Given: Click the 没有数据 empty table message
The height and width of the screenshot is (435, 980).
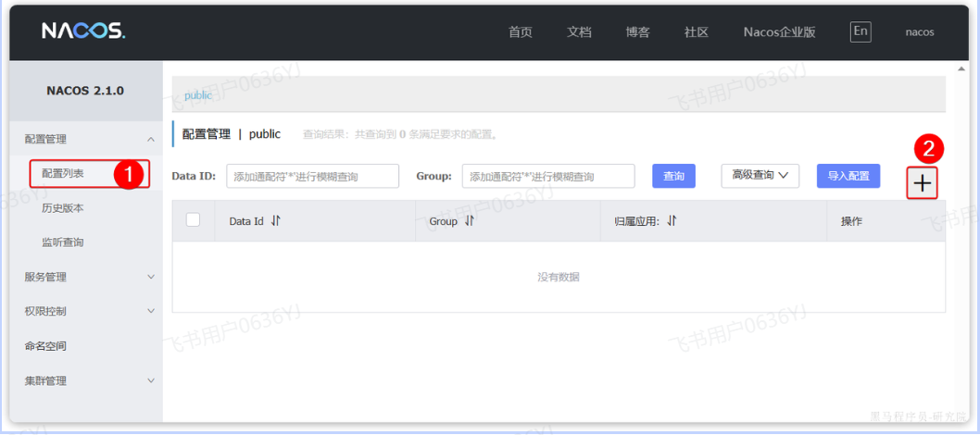Looking at the screenshot, I should [x=559, y=277].
